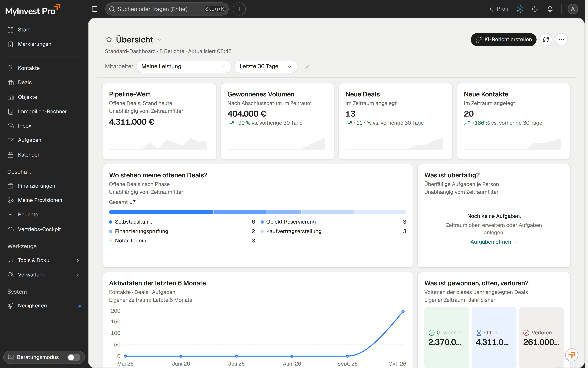Image resolution: width=588 pixels, height=368 pixels.
Task: Toggle the sidebar panel icon
Action: (x=95, y=9)
